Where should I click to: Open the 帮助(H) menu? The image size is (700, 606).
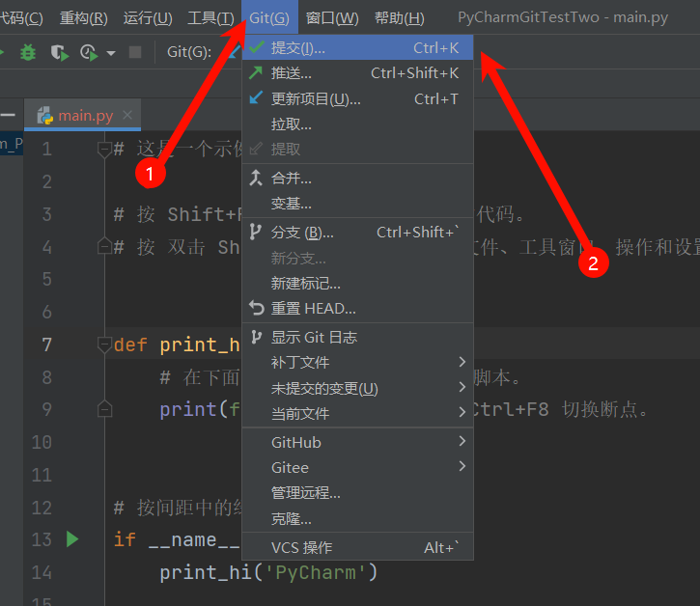[400, 17]
